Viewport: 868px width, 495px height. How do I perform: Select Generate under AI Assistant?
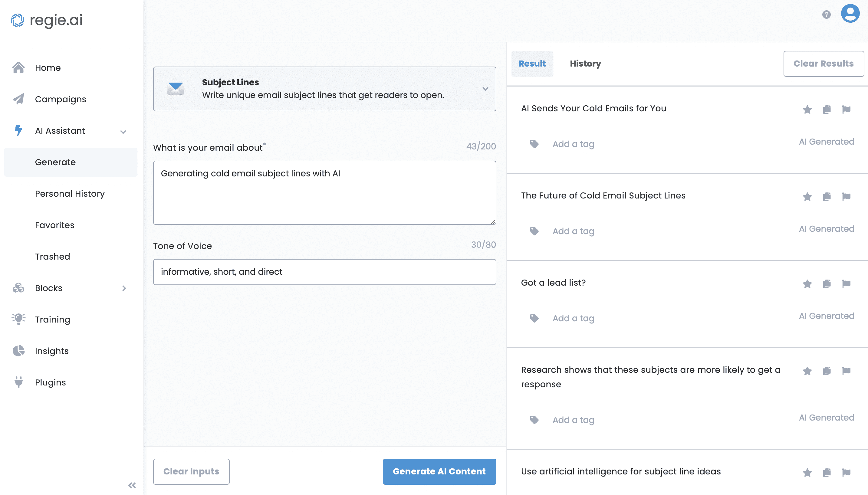pyautogui.click(x=55, y=162)
